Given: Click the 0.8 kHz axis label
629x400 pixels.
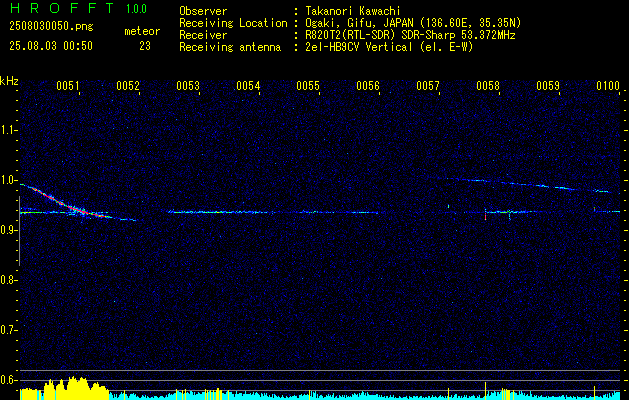Looking at the screenshot, I should [x=8, y=280].
